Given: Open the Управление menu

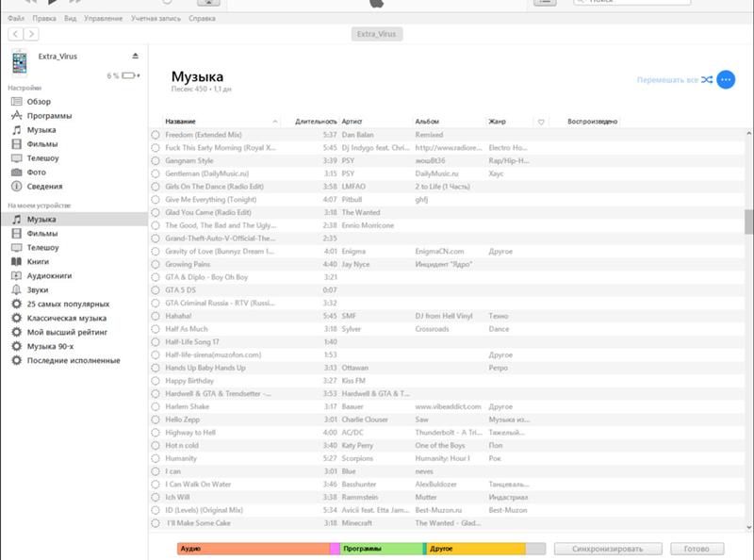Looking at the screenshot, I should tap(104, 18).
